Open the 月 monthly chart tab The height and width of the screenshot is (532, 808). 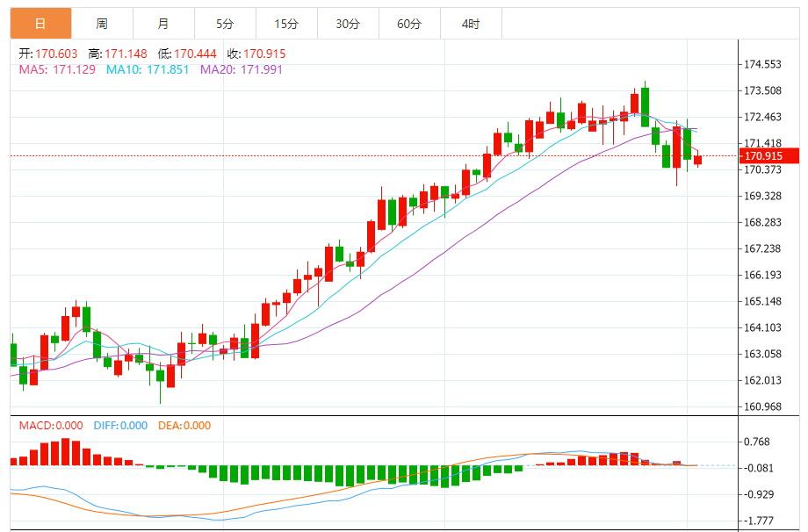[x=164, y=24]
